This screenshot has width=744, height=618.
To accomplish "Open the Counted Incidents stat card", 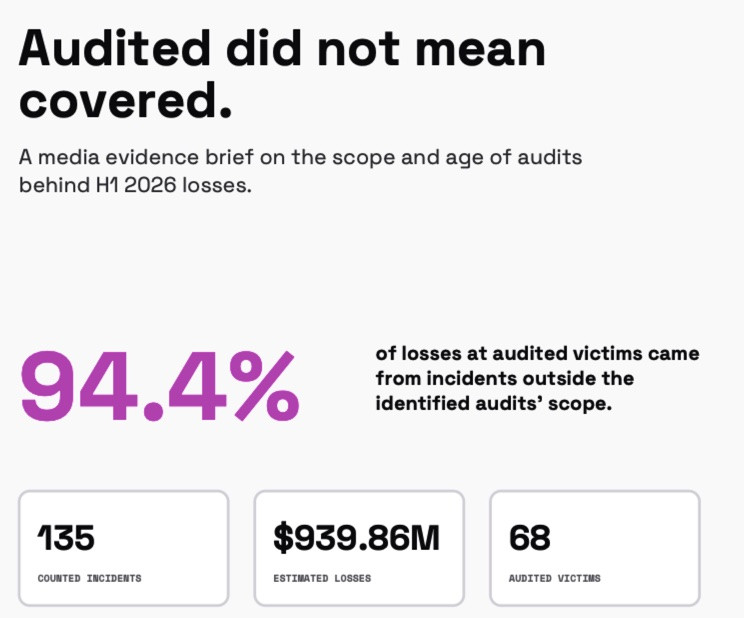I will pos(124,548).
